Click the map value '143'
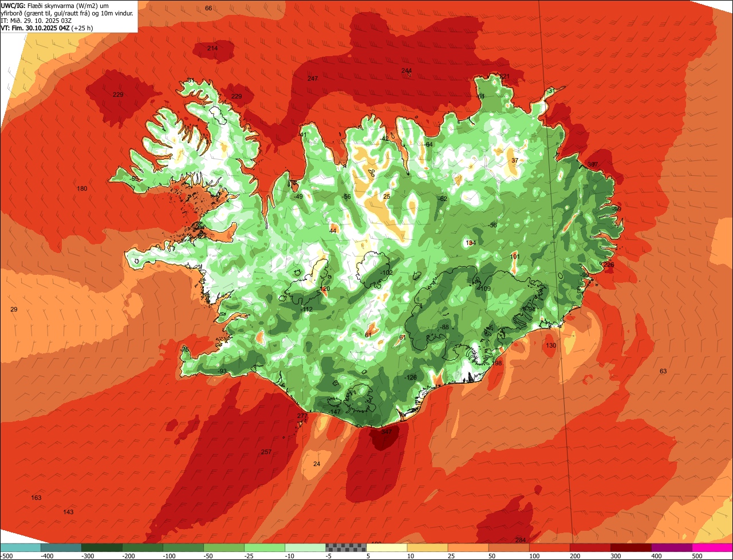The width and height of the screenshot is (733, 560). click(x=69, y=512)
